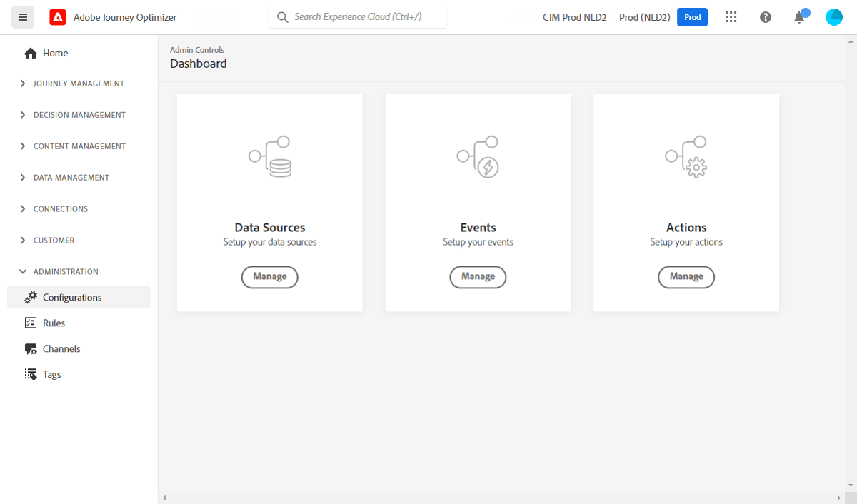Open the app switcher grid icon
857x504 pixels.
[731, 16]
